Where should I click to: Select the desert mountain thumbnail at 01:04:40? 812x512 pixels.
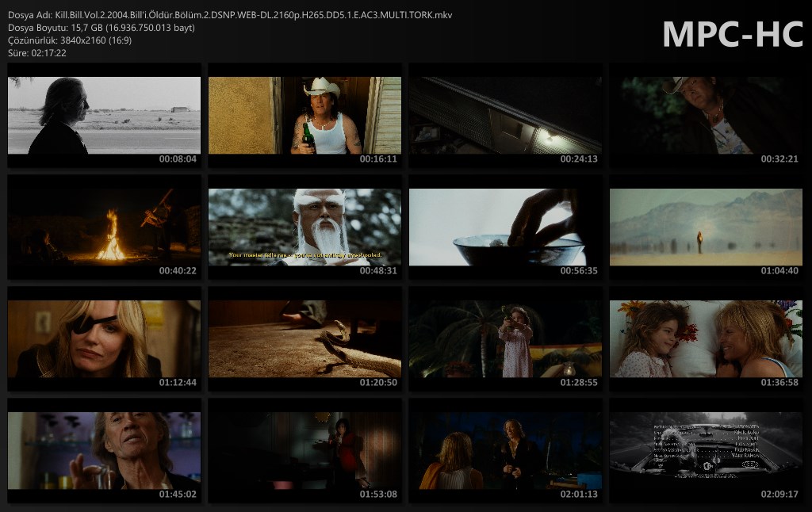pyautogui.click(x=706, y=227)
